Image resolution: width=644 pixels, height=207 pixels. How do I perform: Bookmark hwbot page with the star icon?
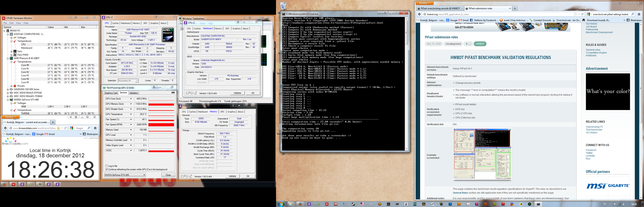point(575,14)
